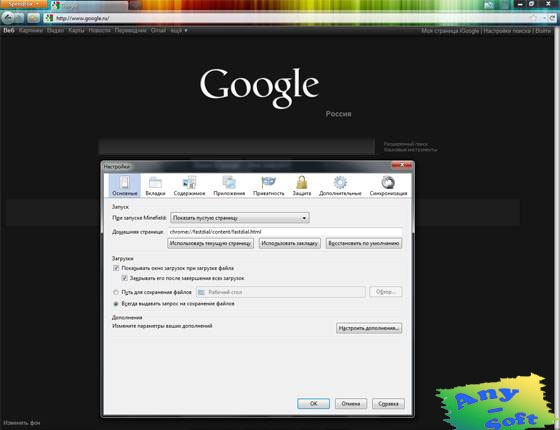The image size is (560, 430).
Task: Open the Защита padlock panel
Action: pos(302,186)
